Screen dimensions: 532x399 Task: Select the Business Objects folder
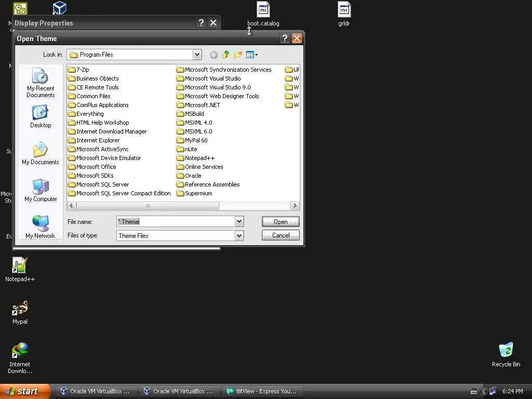94,78
